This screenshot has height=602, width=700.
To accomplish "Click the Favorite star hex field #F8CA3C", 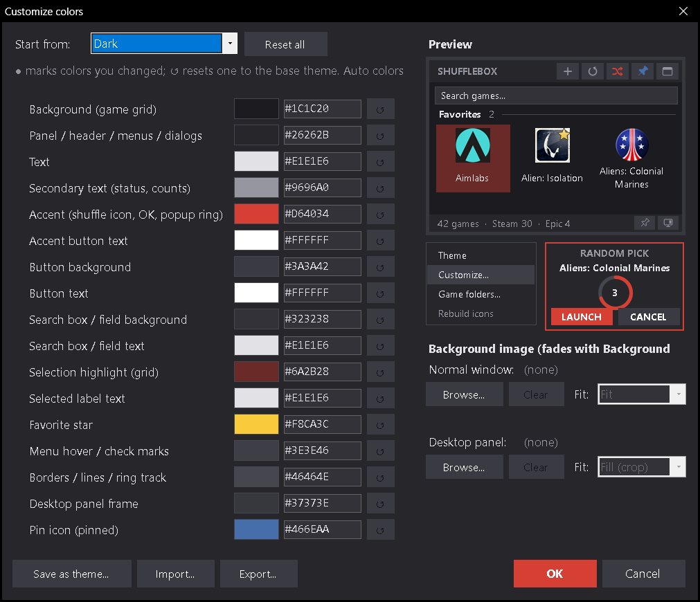I will (x=323, y=424).
